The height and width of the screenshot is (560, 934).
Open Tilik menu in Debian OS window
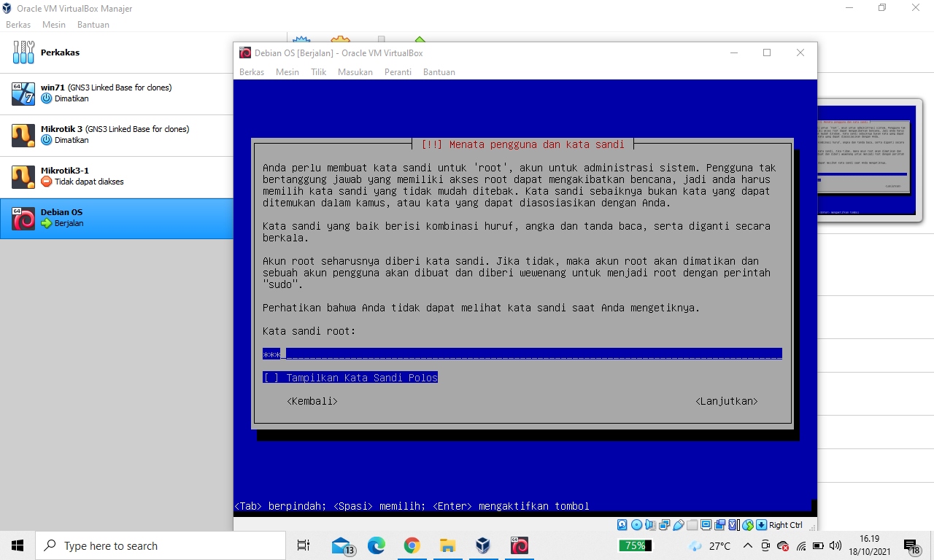click(318, 72)
